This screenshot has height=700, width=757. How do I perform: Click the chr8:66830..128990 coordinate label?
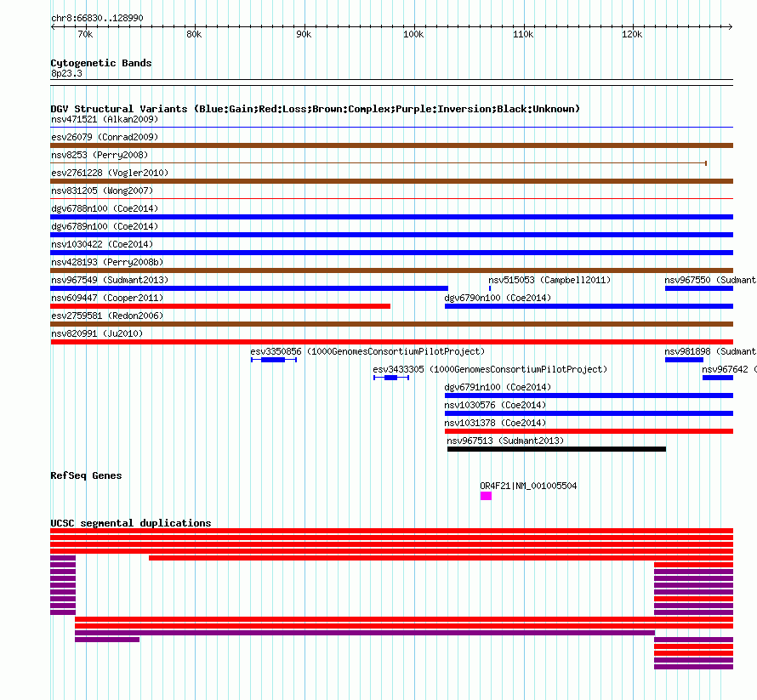click(x=97, y=19)
